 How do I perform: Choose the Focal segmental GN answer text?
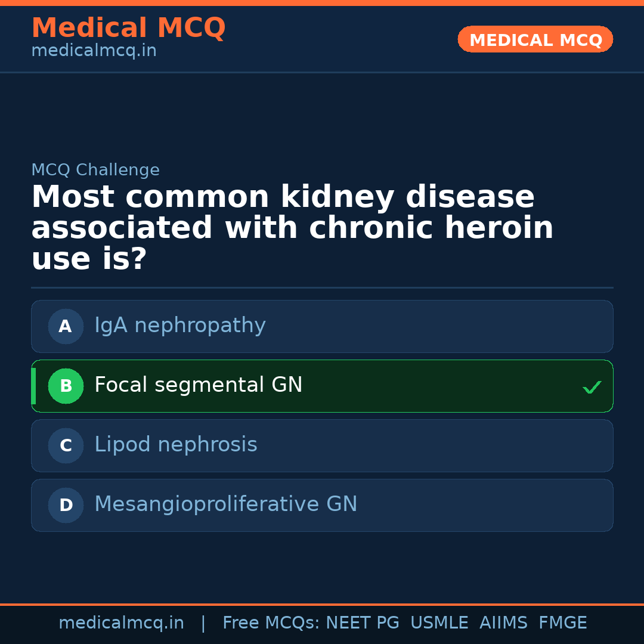point(199,385)
